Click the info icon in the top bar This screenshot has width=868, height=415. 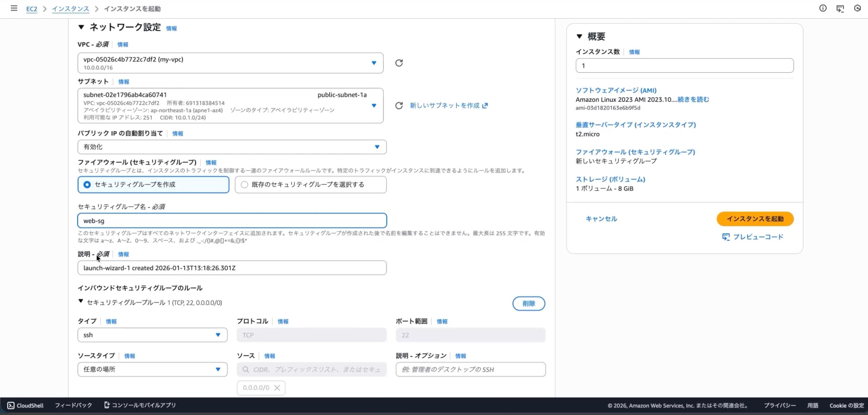(823, 8)
